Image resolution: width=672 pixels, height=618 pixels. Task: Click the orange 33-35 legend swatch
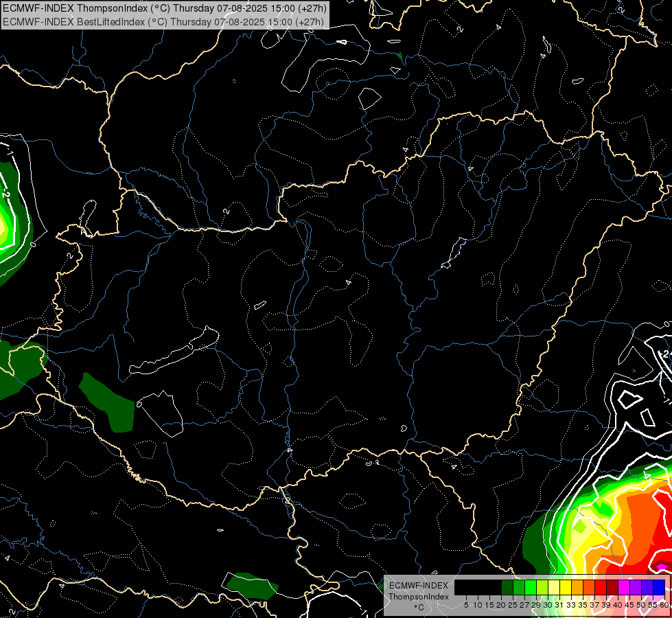577,588
